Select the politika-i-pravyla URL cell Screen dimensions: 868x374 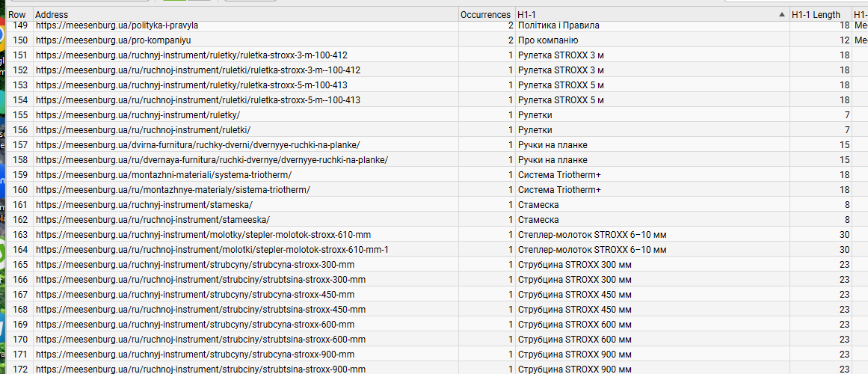pos(117,25)
